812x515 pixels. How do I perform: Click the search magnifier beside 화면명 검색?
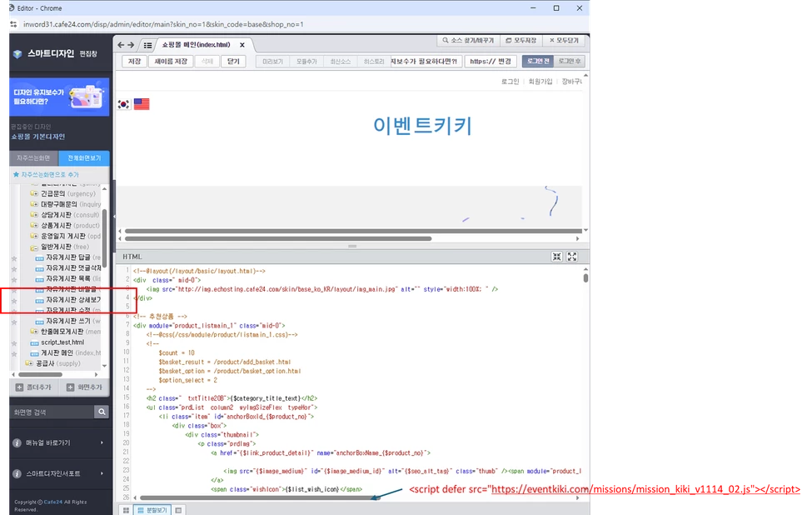102,412
